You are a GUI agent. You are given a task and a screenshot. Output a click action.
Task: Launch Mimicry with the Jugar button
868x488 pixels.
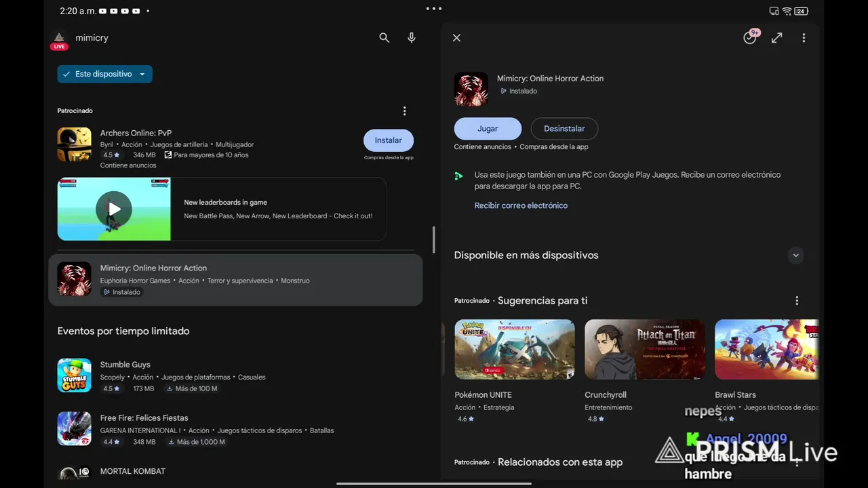point(488,129)
